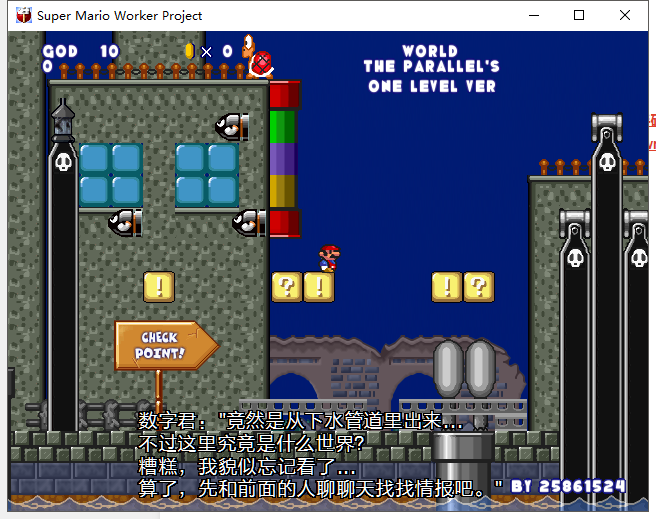Click the subtitle line 糟糕, 我貌似忘记看了

pyautogui.click(x=247, y=466)
